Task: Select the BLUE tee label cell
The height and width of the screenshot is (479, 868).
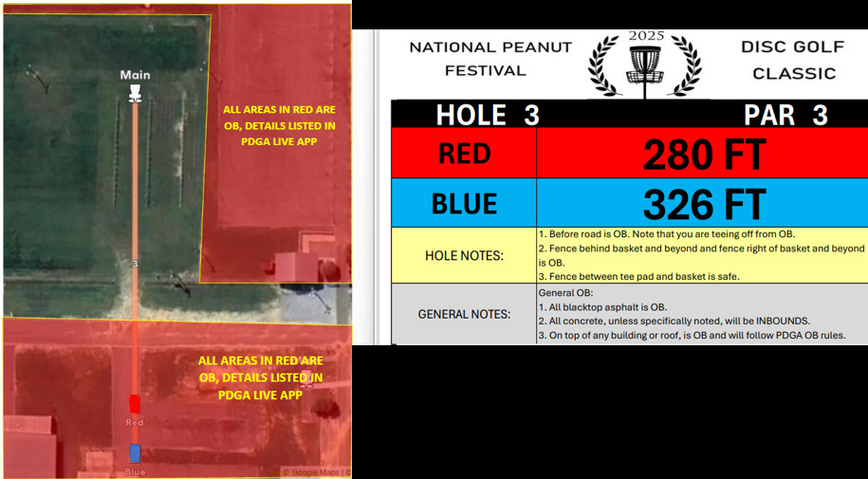Action: [x=464, y=204]
